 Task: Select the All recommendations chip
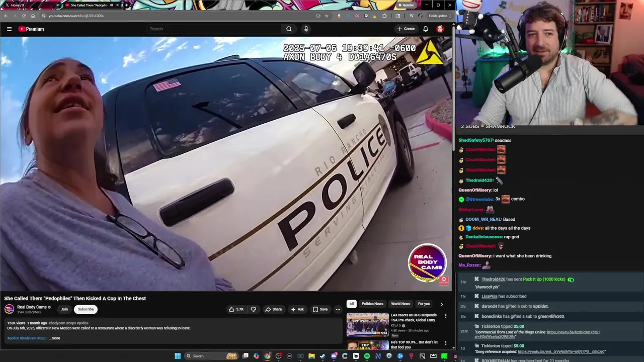[352, 304]
